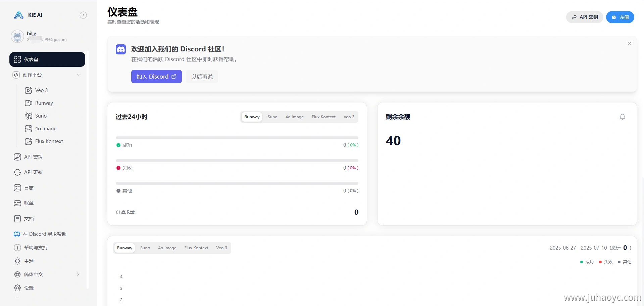This screenshot has height=306, width=644.
Task: Open the Veo 3 sidebar entry label
Action: [42, 90]
